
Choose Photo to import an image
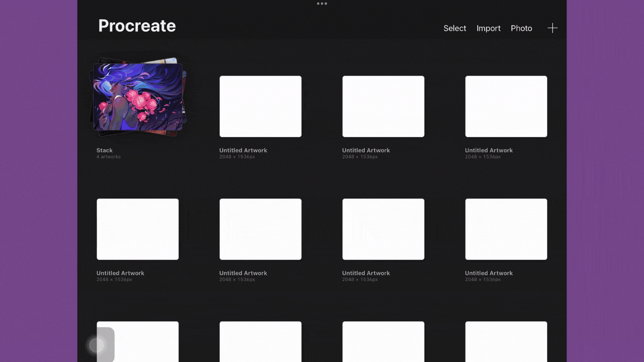point(521,28)
